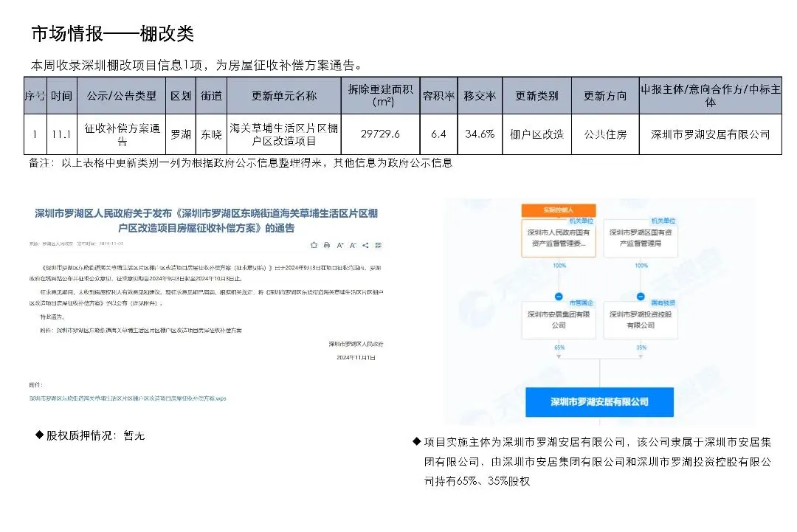Click the orange 实际控制人 label
This screenshot has width=797, height=532.
[559, 210]
